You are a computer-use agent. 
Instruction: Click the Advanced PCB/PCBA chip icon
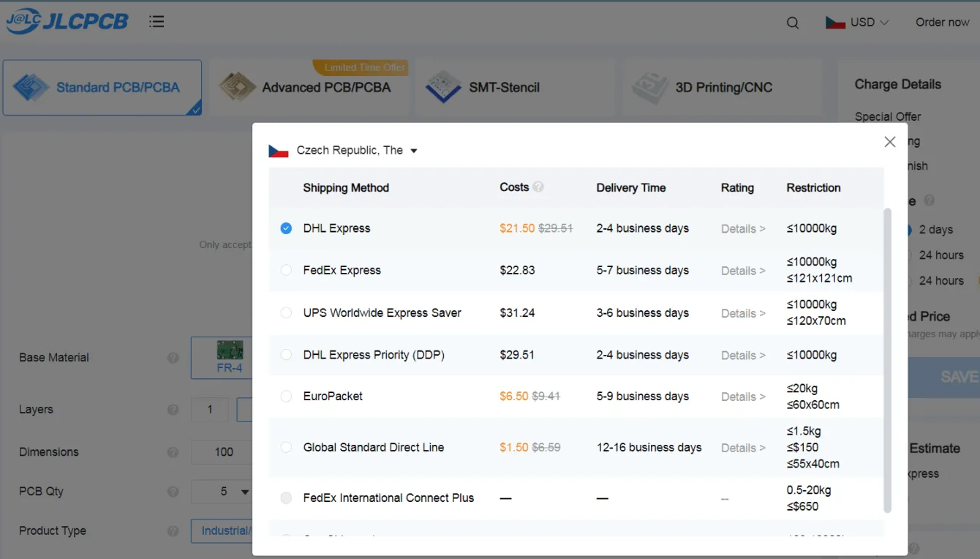tap(238, 87)
